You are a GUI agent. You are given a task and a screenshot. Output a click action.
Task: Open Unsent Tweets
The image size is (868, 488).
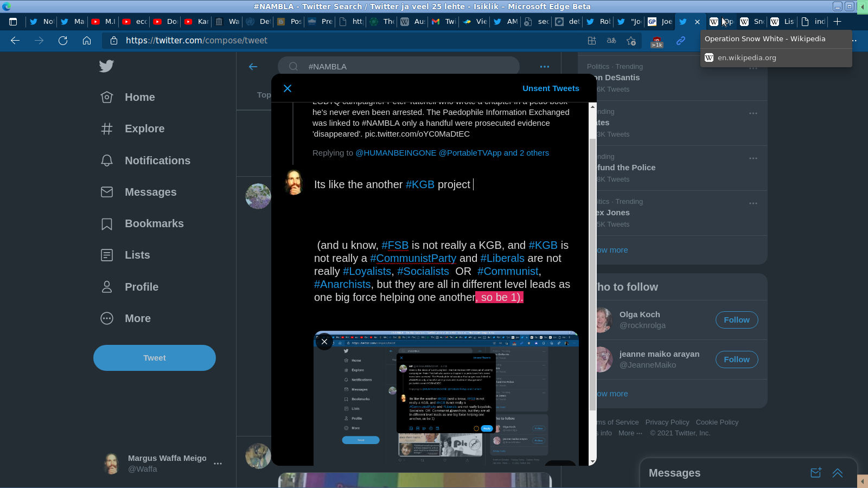[551, 88]
